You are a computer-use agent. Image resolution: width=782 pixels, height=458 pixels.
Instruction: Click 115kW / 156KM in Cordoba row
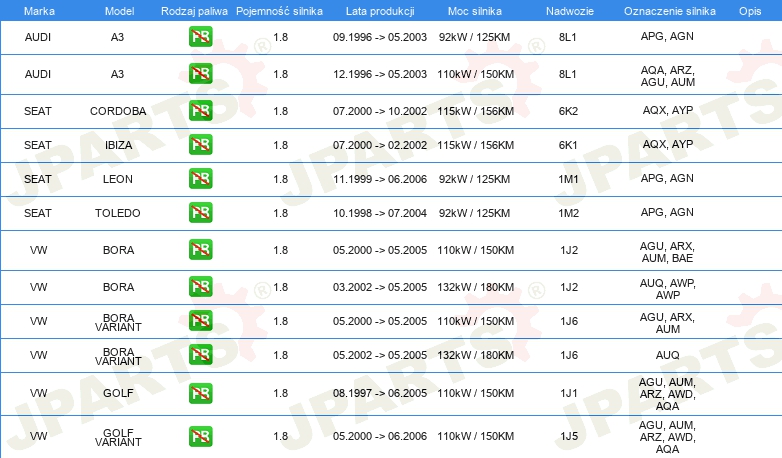pyautogui.click(x=476, y=111)
